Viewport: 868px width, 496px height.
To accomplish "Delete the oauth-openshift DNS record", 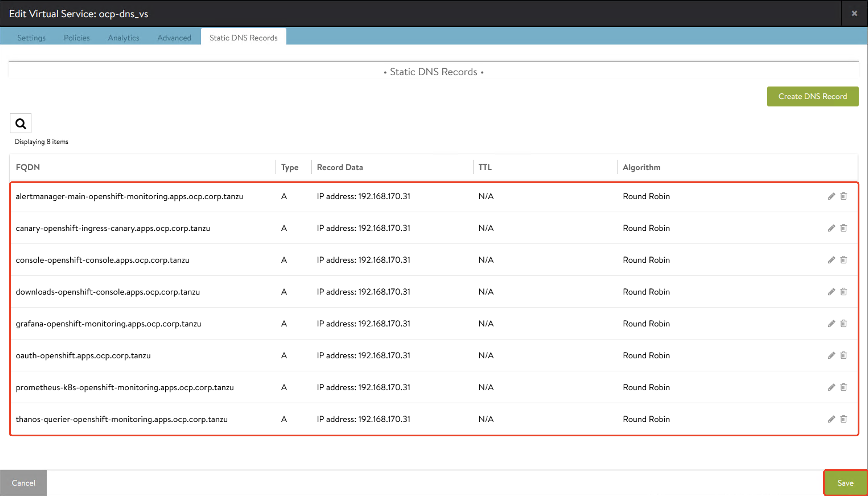I will click(844, 355).
